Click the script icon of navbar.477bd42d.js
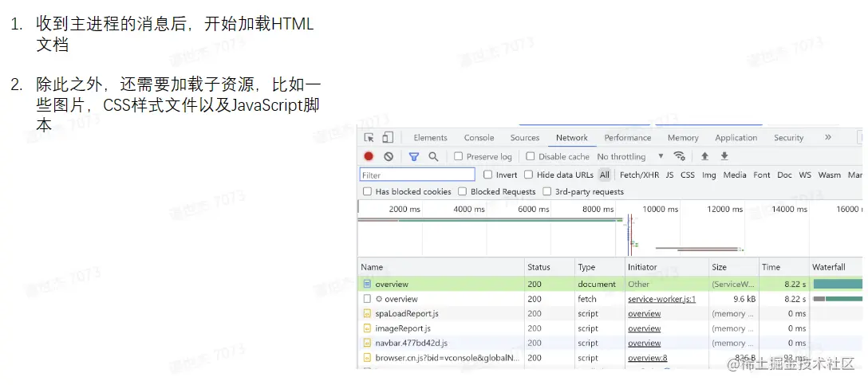Screen dimensions: 868x385 [x=366, y=343]
